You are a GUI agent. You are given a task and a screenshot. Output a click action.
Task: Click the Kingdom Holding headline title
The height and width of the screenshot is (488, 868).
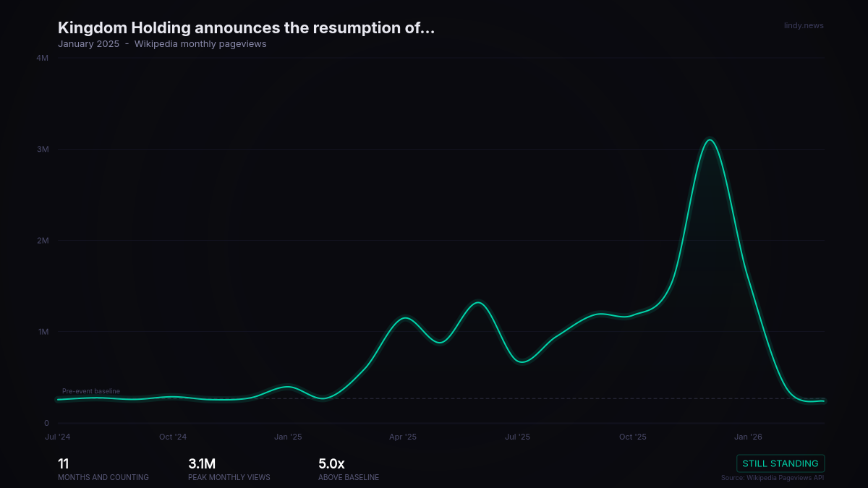click(x=246, y=28)
